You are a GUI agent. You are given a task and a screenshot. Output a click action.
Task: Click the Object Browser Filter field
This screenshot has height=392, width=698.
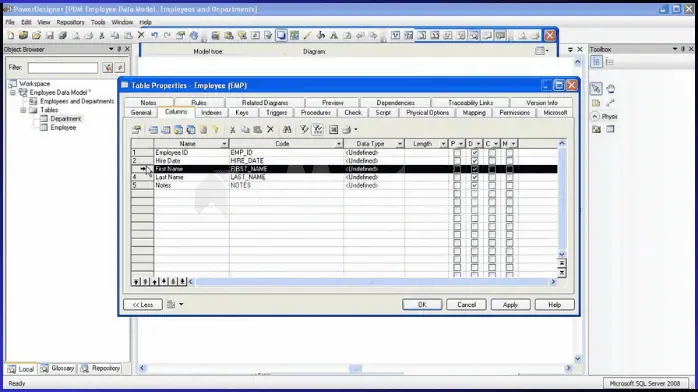tap(63, 68)
